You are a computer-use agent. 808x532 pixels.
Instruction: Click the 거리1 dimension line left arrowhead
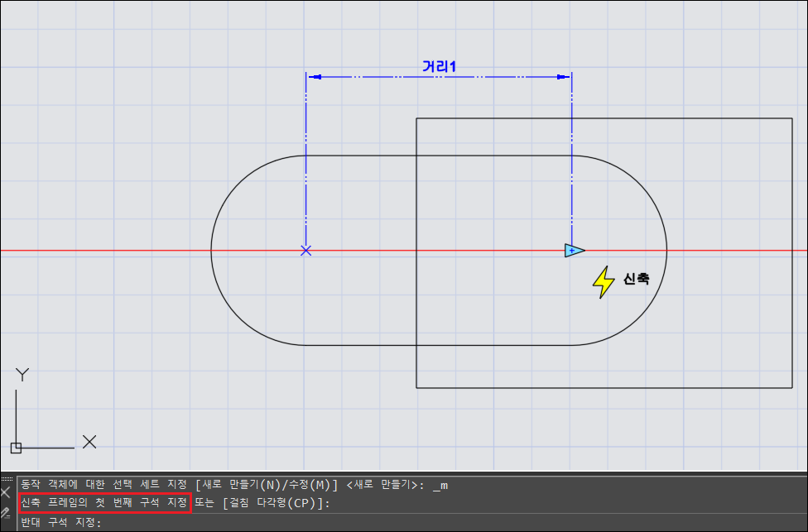(x=315, y=77)
